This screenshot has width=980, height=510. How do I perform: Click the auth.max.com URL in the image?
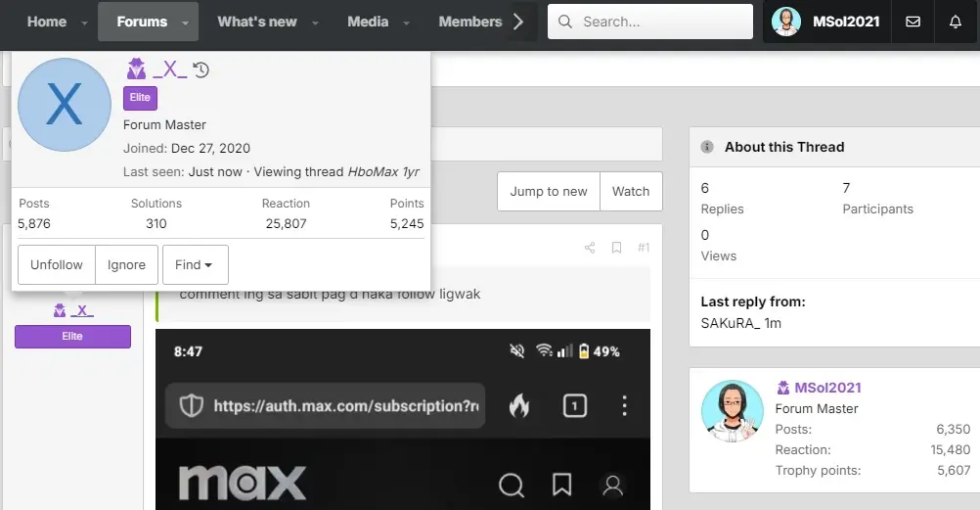(346, 406)
